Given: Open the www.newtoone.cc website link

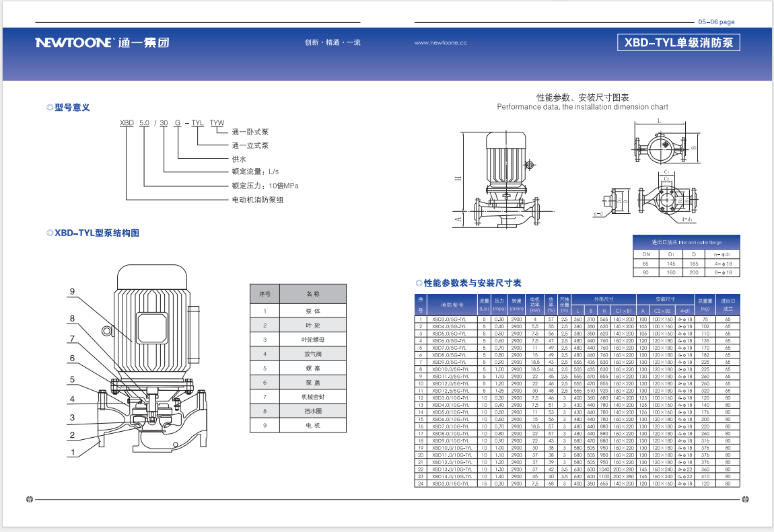Looking at the screenshot, I should (441, 42).
